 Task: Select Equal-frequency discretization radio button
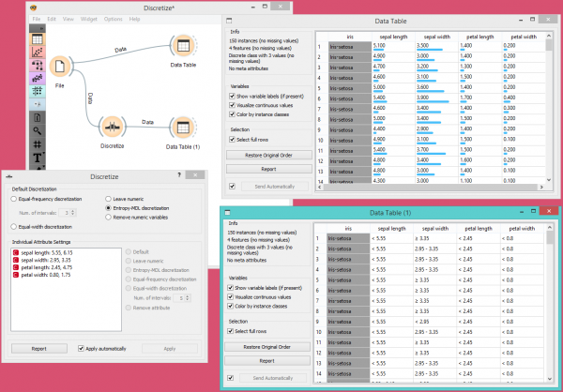coord(13,199)
